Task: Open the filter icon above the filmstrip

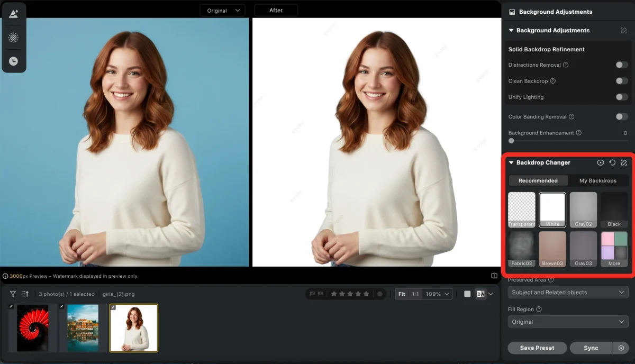Action: click(13, 294)
